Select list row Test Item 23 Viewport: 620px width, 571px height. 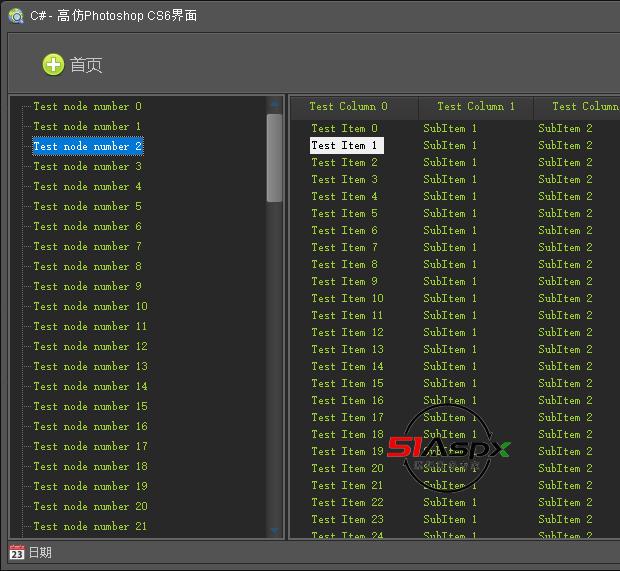click(348, 520)
